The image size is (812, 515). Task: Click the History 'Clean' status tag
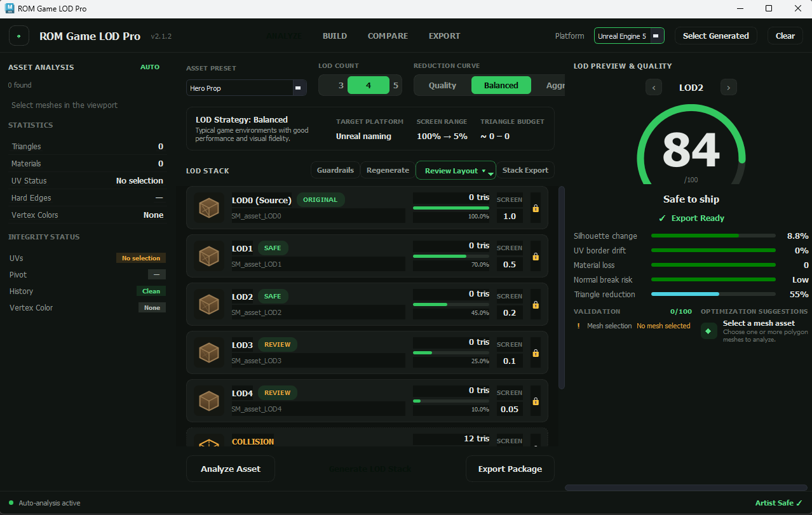[x=151, y=291]
